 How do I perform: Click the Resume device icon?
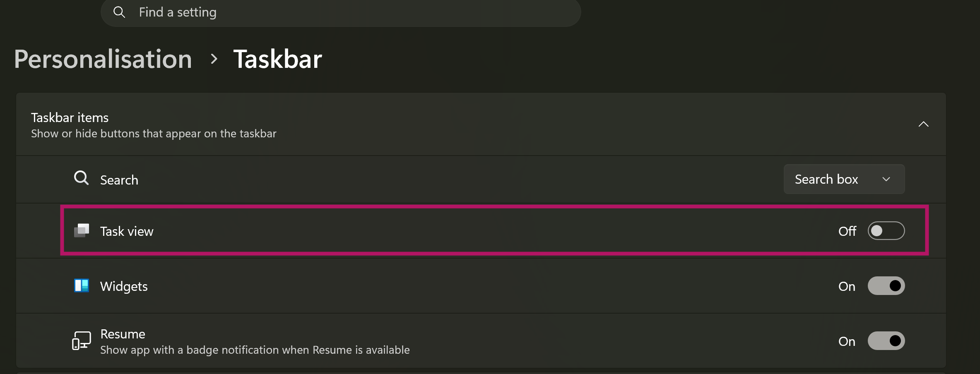[81, 340]
